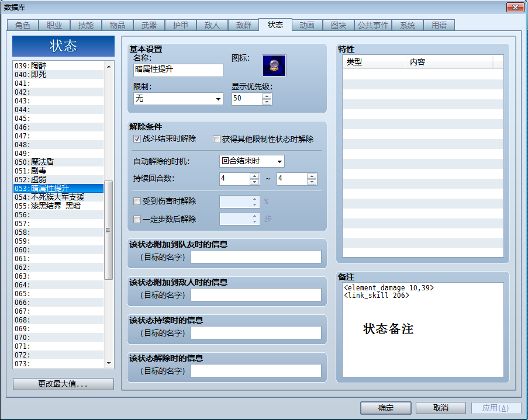This screenshot has width=528, height=420.
Task: Click the 应用(A) button
Action: (496, 408)
